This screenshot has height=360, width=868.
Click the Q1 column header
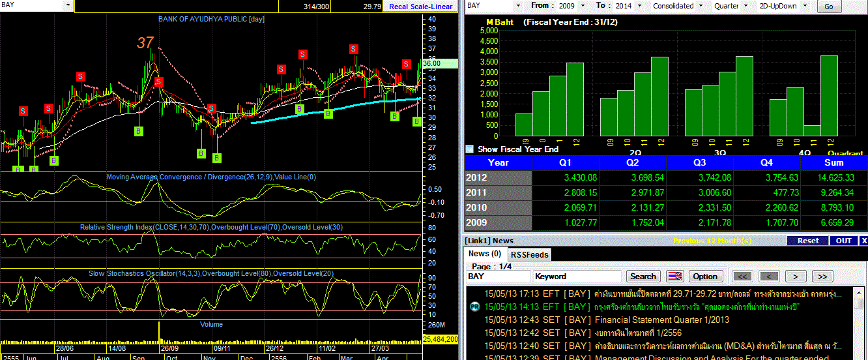pos(566,162)
